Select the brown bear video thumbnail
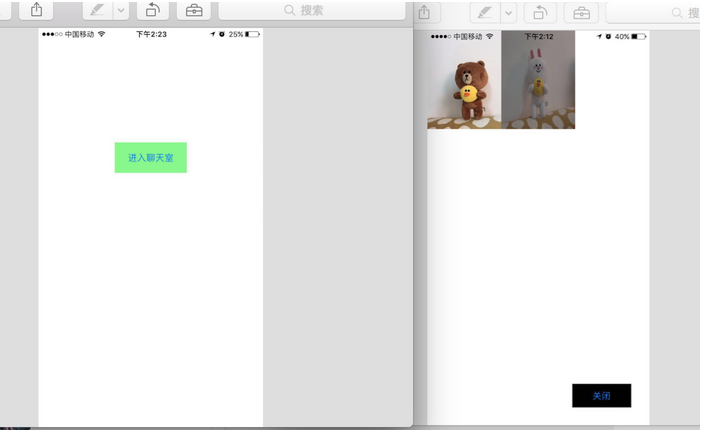701x430 pixels. point(464,80)
